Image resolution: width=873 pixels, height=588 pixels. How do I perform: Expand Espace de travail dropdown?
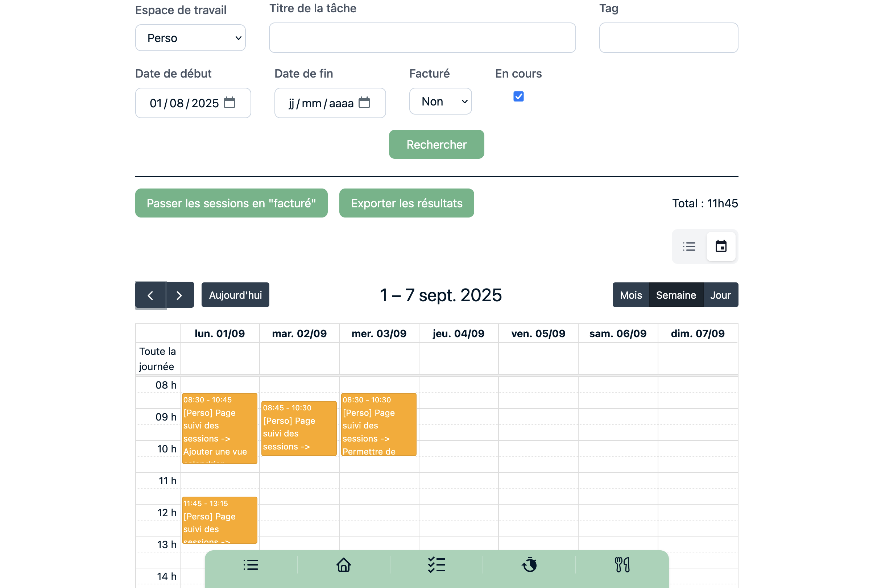click(190, 38)
